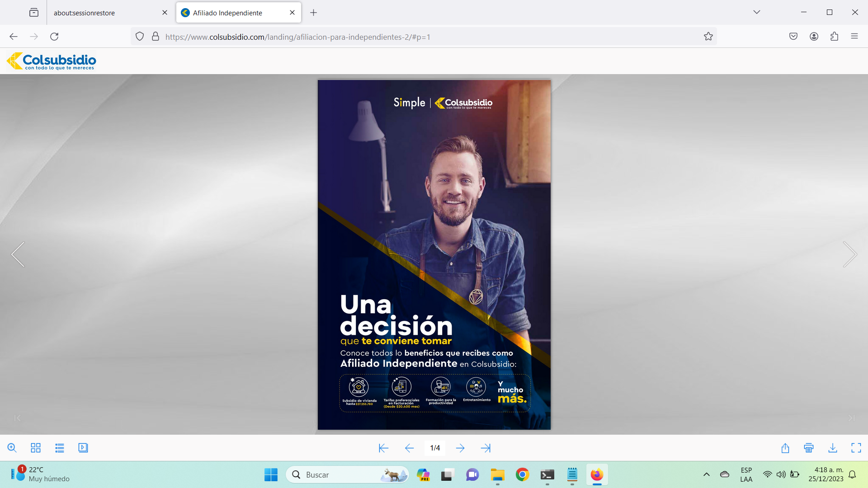868x488 pixels.
Task: Start autoplay slideshow icon
Action: click(x=83, y=448)
